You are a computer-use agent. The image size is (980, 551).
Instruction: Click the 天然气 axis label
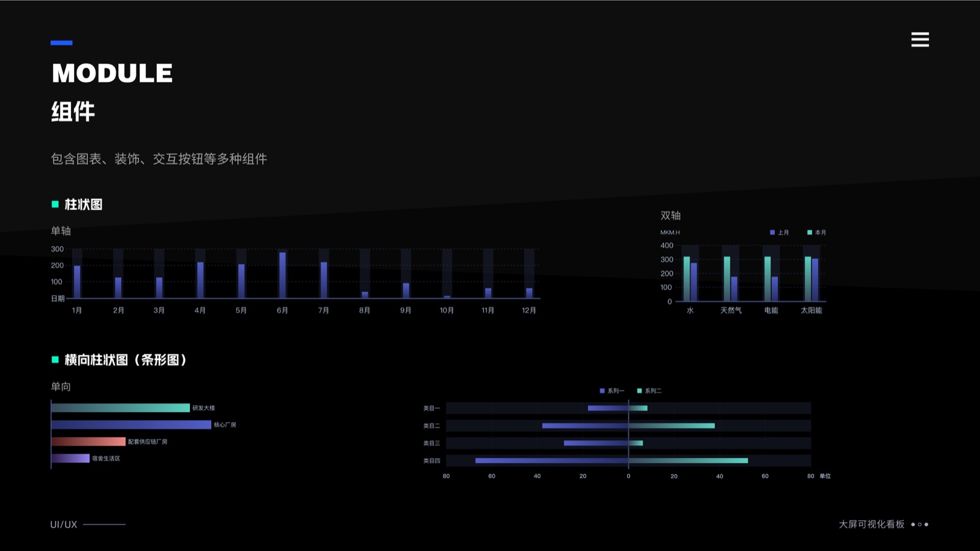731,310
